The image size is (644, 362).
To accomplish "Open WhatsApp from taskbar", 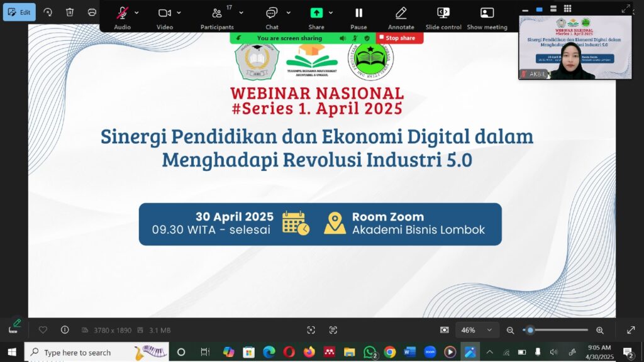I will click(370, 352).
